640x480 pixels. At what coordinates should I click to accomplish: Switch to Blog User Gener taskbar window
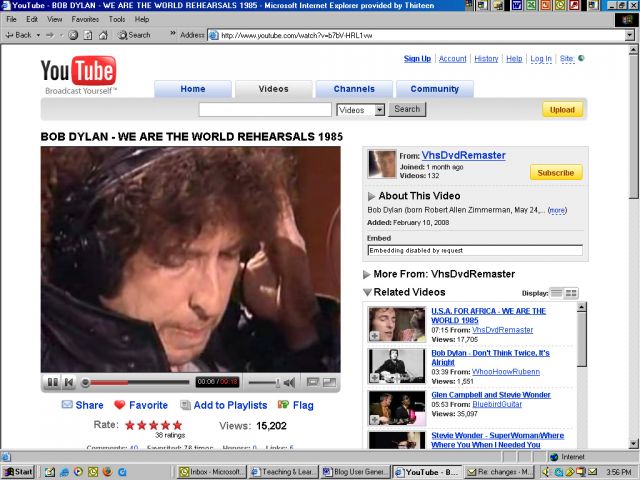click(x=355, y=472)
